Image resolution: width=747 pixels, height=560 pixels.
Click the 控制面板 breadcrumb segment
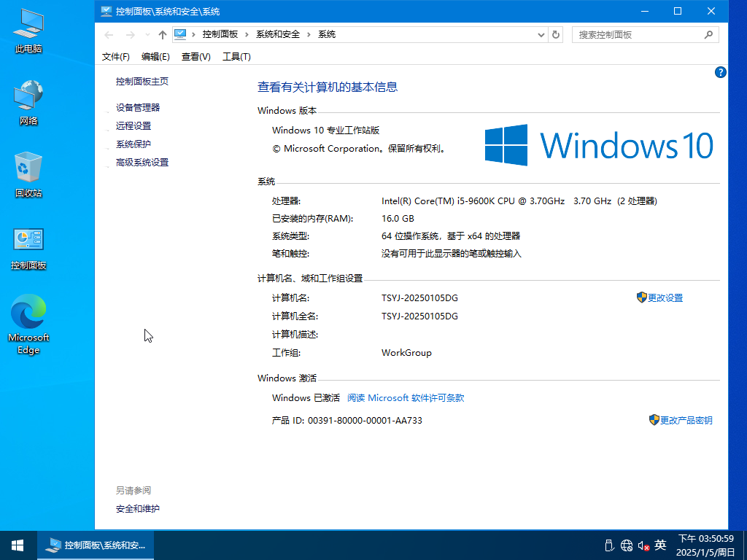point(220,34)
